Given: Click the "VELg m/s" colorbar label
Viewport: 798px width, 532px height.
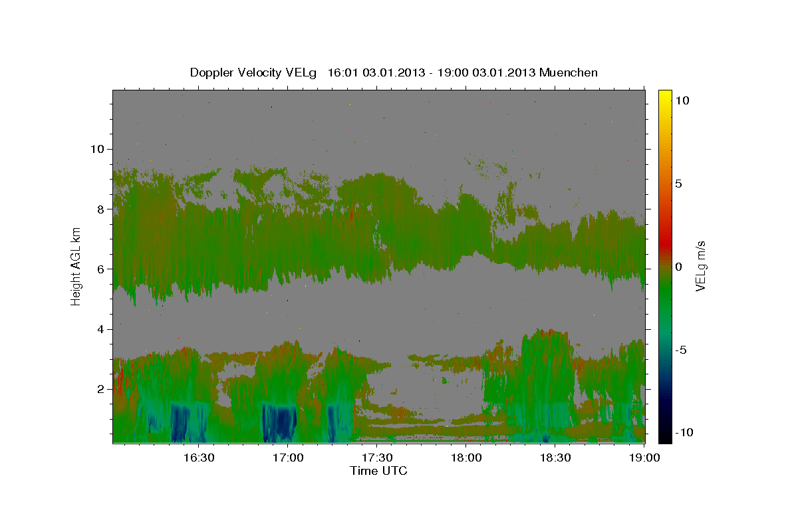Looking at the screenshot, I should [700, 266].
